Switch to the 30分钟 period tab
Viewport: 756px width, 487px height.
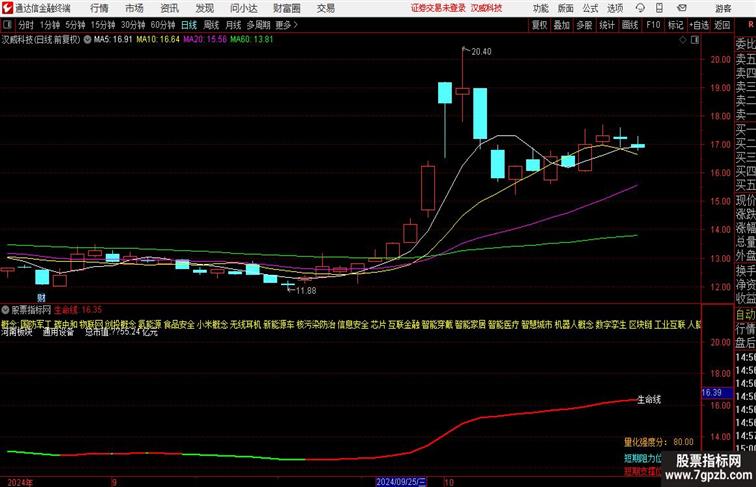coord(133,25)
